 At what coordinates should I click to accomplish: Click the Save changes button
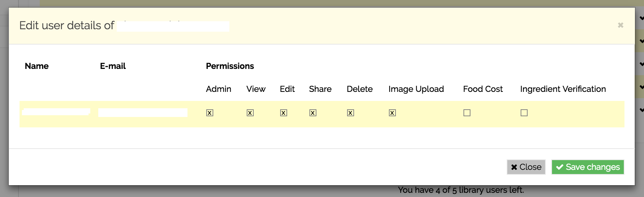click(x=588, y=167)
